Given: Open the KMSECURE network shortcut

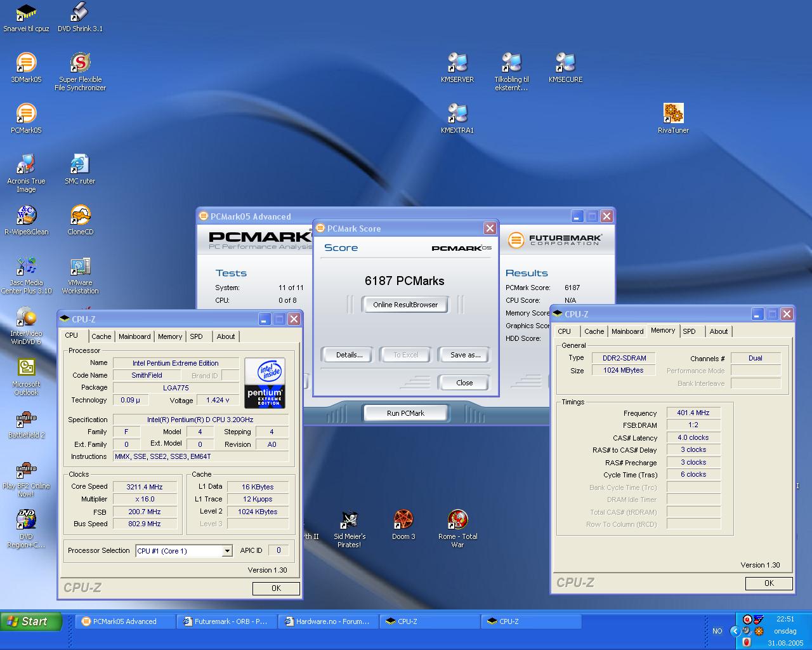Looking at the screenshot, I should [x=565, y=68].
